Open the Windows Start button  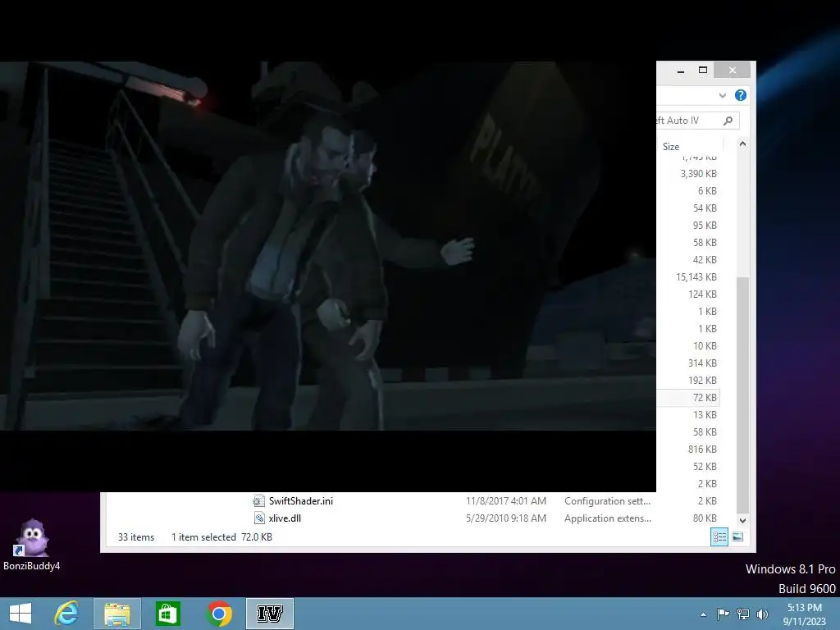point(21,614)
